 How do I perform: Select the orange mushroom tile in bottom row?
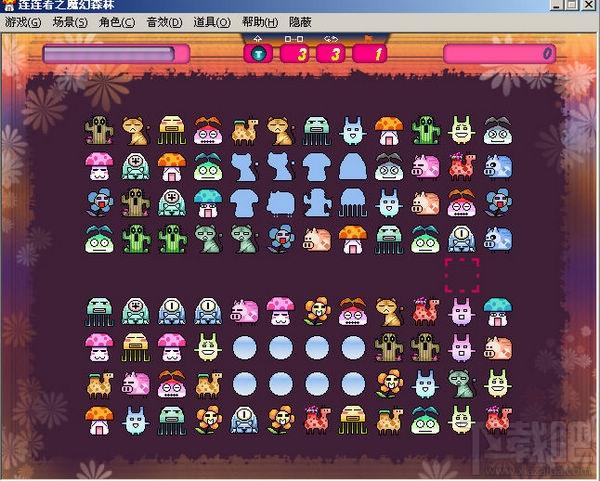coord(99,420)
